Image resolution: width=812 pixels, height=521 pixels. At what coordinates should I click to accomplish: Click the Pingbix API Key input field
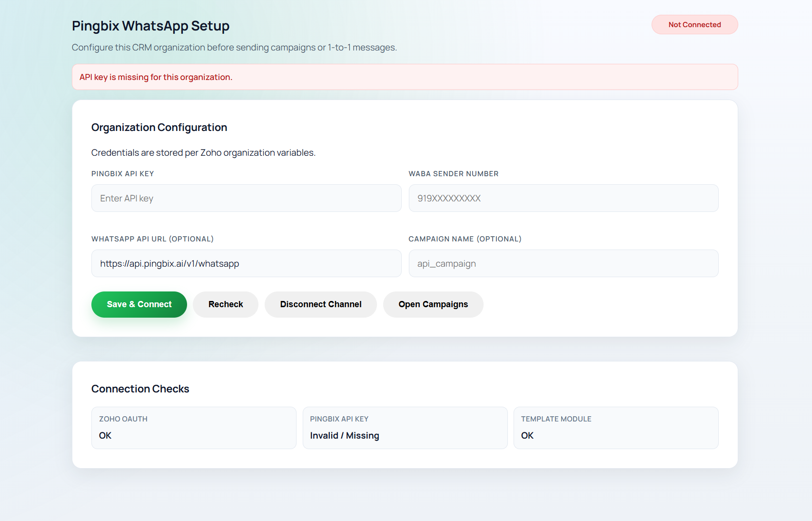tap(246, 198)
